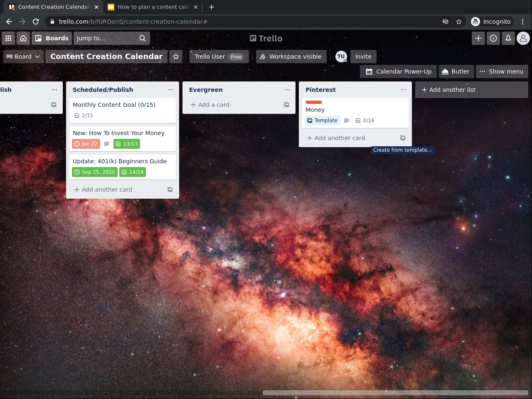Image resolution: width=532 pixels, height=399 pixels.
Task: Reload the page
Action: coord(36,22)
